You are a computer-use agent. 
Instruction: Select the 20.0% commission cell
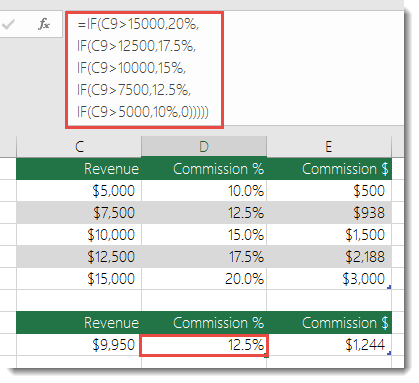tap(204, 279)
